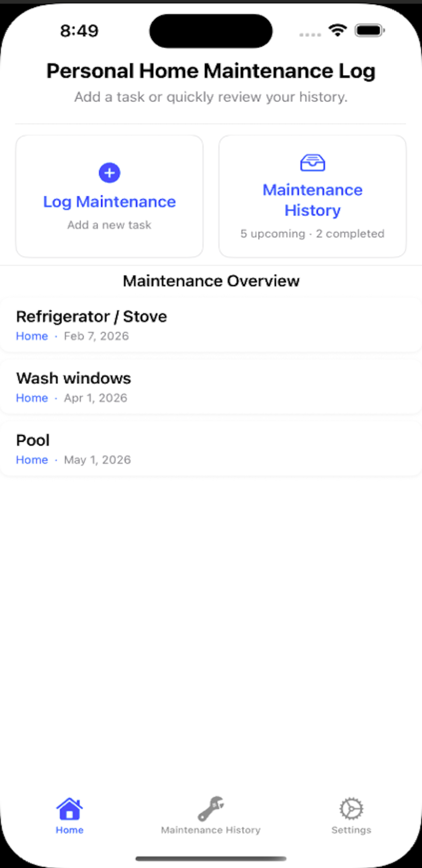Tap the home indicator bar at bottom
422x868 pixels.
tap(211, 859)
